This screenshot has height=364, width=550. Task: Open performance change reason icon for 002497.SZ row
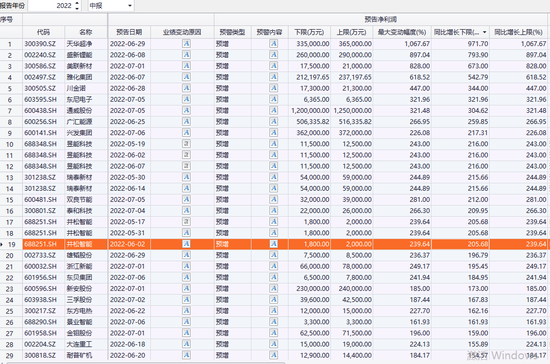pyautogui.click(x=186, y=77)
